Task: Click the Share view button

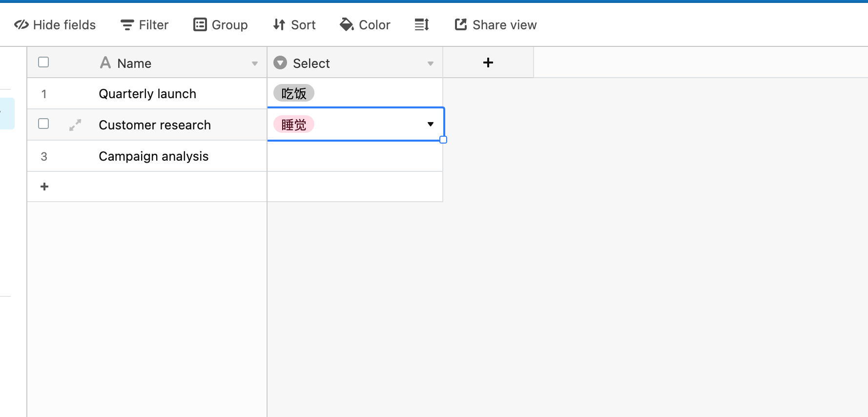Action: pyautogui.click(x=496, y=25)
